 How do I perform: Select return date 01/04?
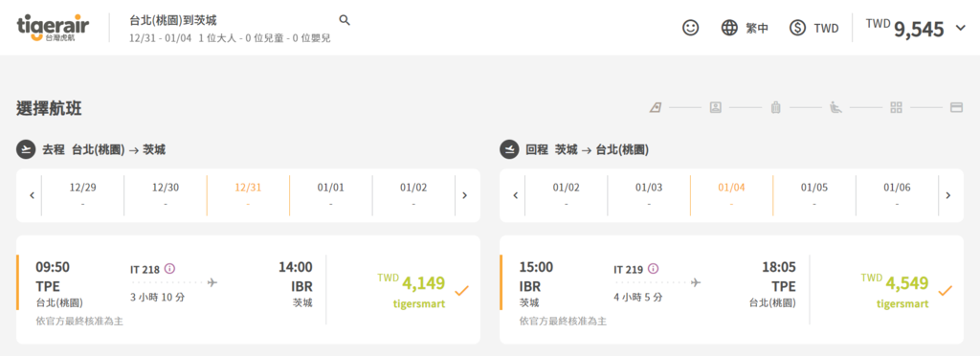[731, 195]
